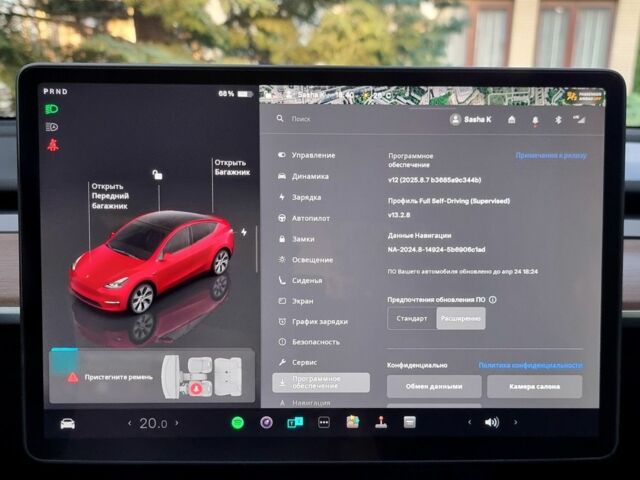Viewport: 640px width, 480px height.
Task: Tap the red seatbelt warning indicator
Action: coord(52,145)
